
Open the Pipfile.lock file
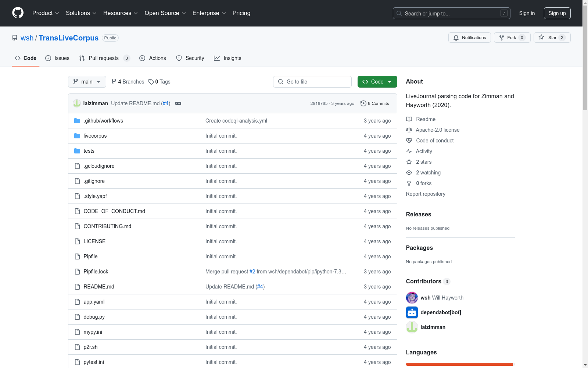click(x=96, y=272)
